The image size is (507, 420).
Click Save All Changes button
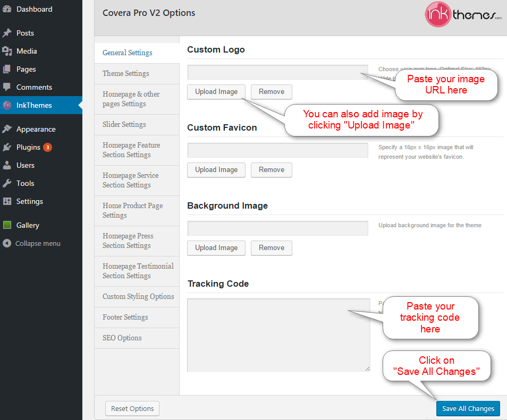click(x=468, y=409)
